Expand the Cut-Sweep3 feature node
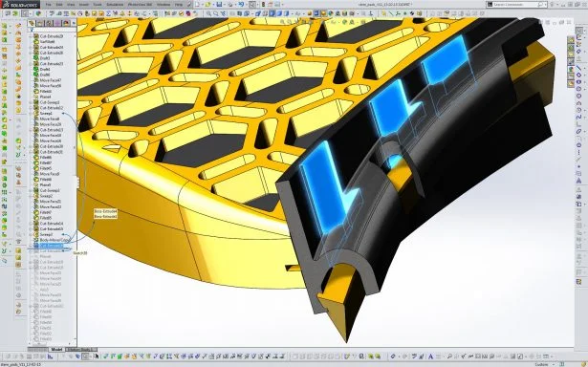Image resolution: width=588 pixels, height=367 pixels. pos(32,102)
